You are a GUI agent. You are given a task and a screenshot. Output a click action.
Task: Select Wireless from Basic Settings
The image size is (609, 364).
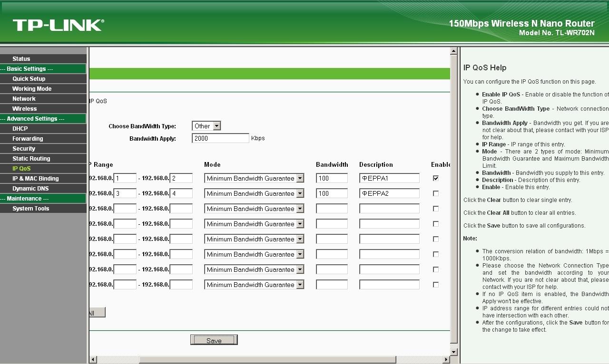click(x=24, y=109)
